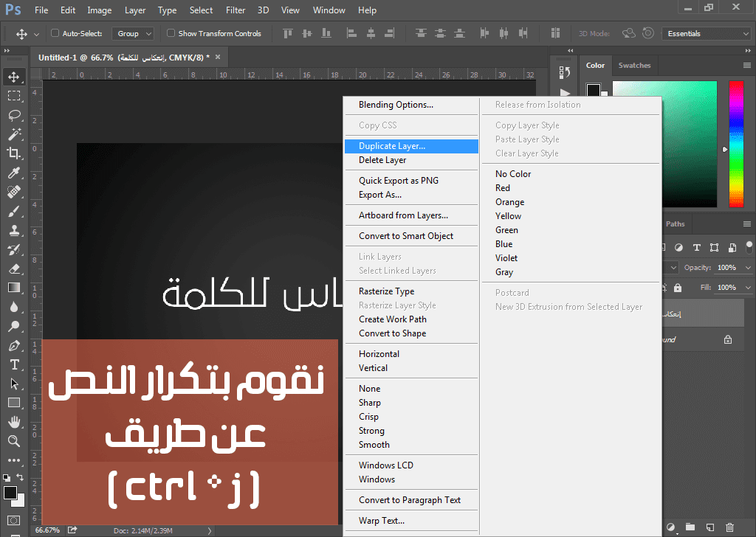Open status bar info arrow
The height and width of the screenshot is (537, 756).
click(209, 530)
